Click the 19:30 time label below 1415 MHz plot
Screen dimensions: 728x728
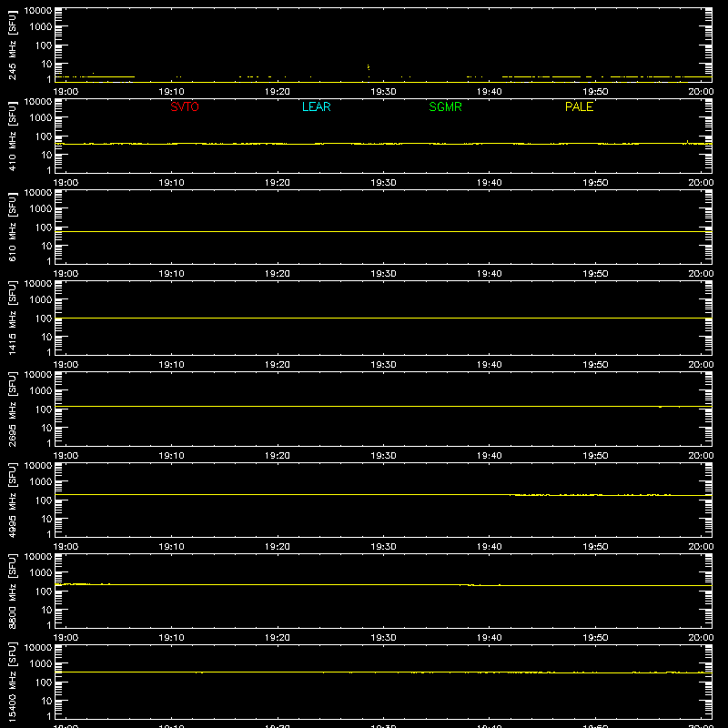point(383,365)
